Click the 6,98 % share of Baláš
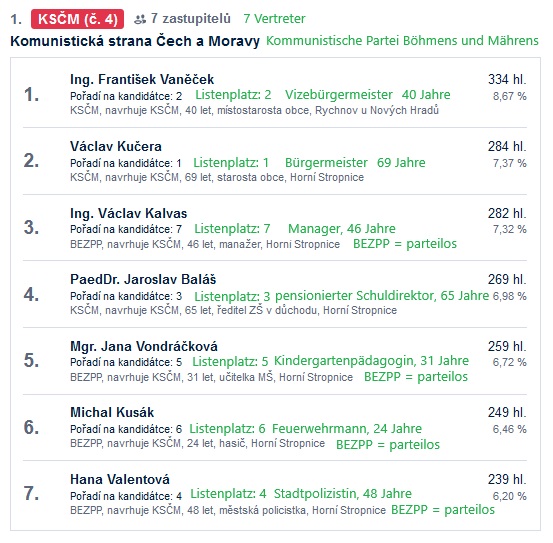This screenshot has width=553, height=543. (x=510, y=296)
